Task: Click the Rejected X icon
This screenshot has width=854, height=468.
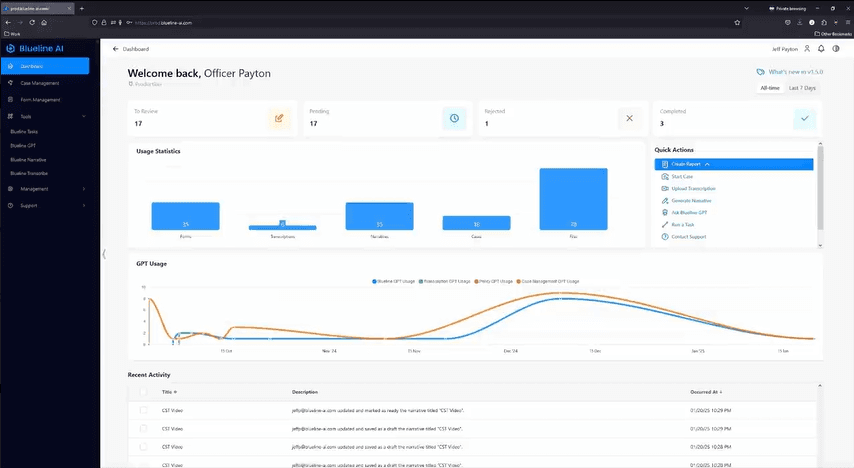Action: (629, 118)
